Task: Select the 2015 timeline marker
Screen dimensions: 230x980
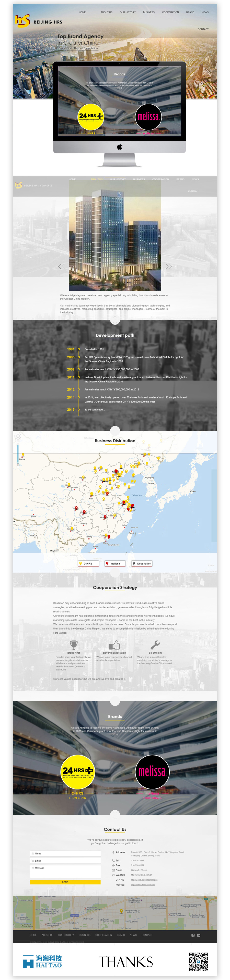Action: [78, 409]
